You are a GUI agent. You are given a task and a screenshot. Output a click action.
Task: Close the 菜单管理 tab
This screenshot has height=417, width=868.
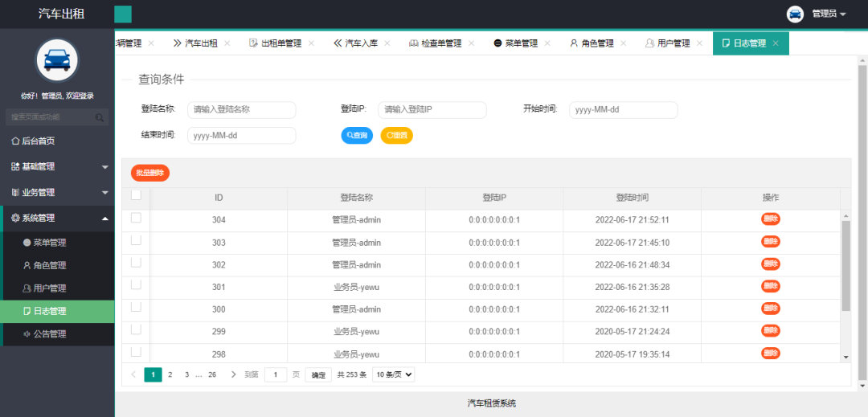pyautogui.click(x=547, y=43)
